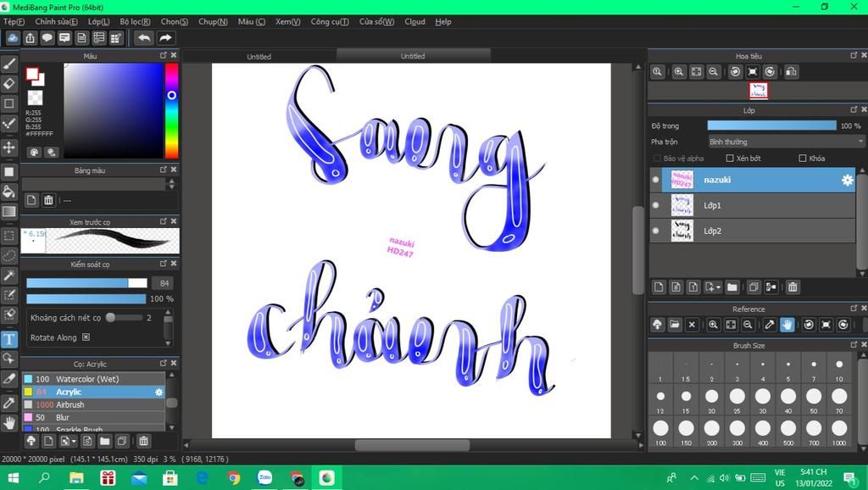Pick the Eyedropper tool
This screenshot has height=490, width=868.
point(9,403)
